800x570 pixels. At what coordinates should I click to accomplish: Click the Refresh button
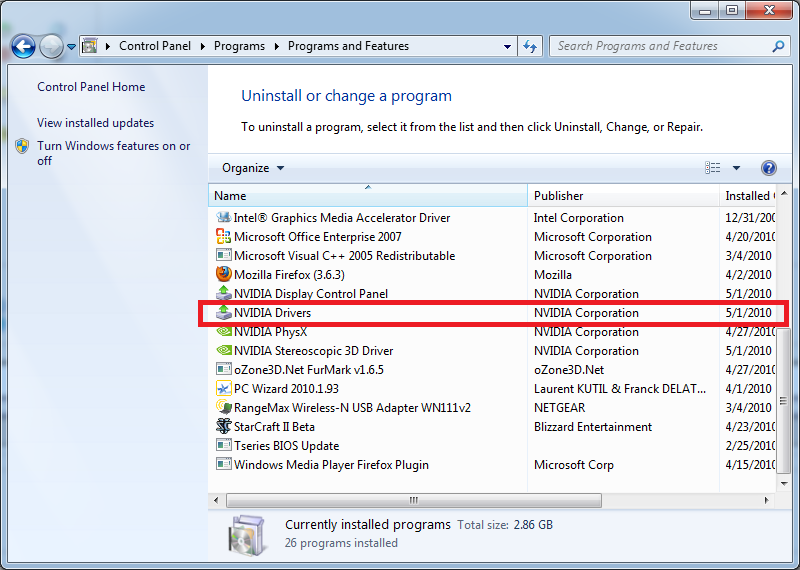530,46
